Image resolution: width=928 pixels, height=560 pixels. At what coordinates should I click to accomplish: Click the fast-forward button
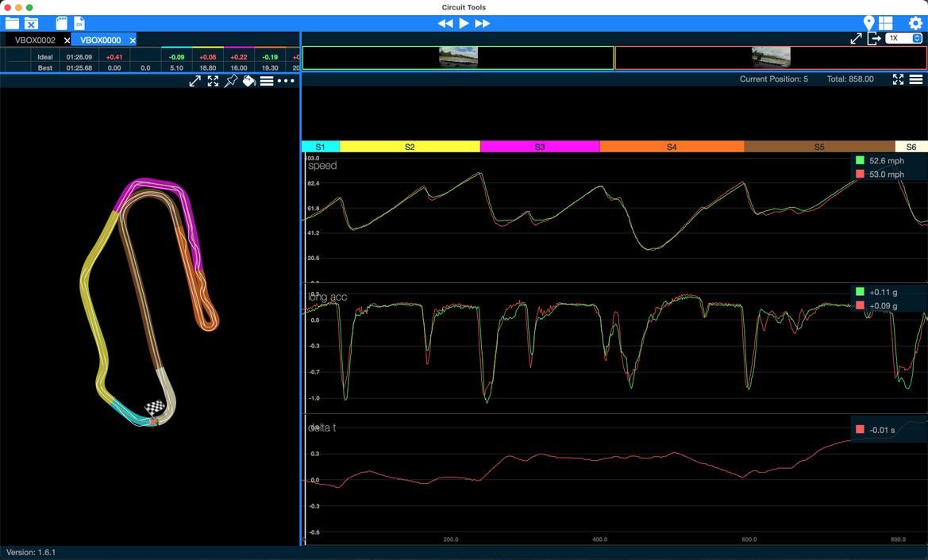tap(482, 24)
